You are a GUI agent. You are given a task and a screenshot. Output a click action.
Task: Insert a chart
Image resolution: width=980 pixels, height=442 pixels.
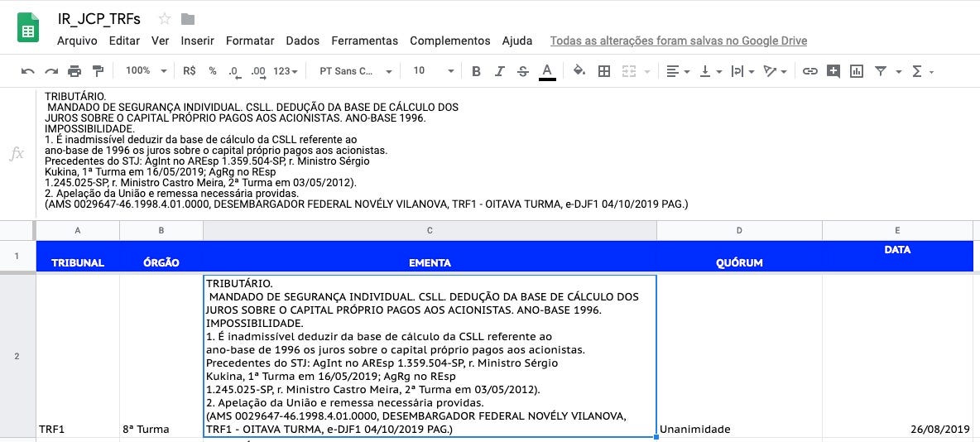pyautogui.click(x=856, y=71)
